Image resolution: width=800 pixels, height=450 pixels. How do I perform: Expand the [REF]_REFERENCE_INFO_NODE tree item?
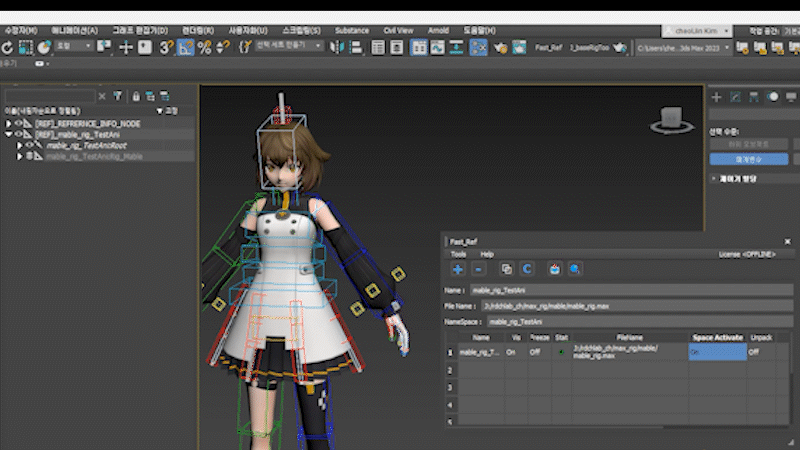[x=8, y=123]
